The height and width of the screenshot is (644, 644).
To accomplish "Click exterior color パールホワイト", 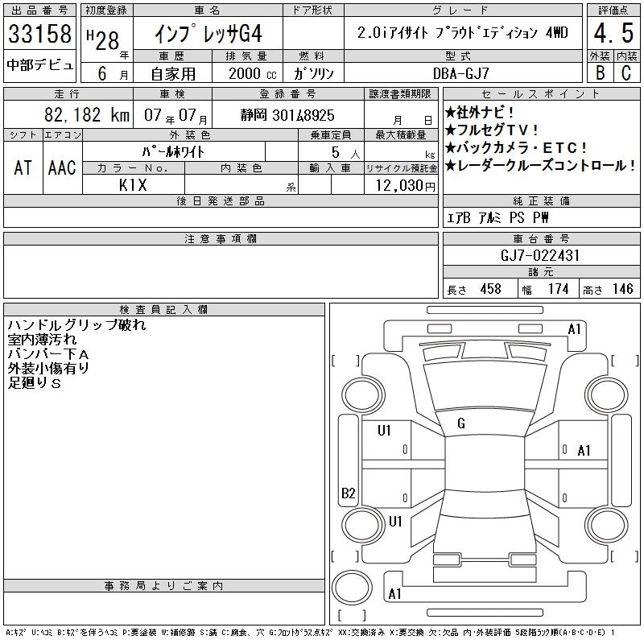I will [173, 152].
